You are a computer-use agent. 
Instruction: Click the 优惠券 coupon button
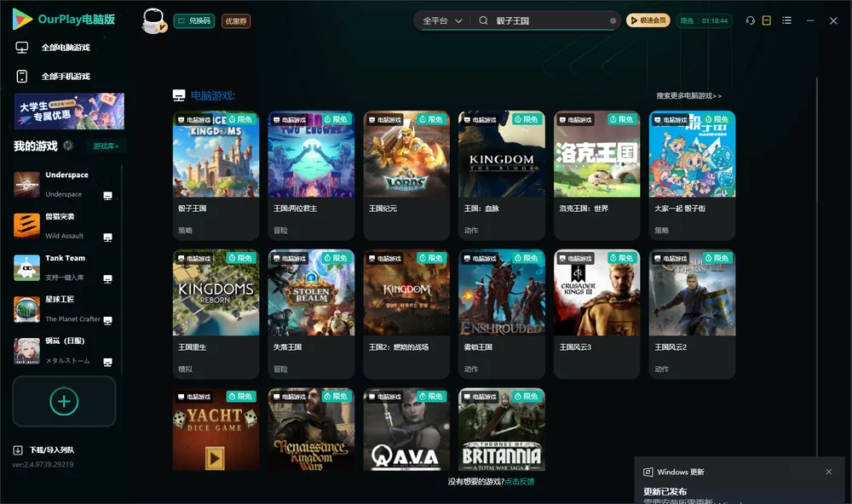pyautogui.click(x=236, y=20)
